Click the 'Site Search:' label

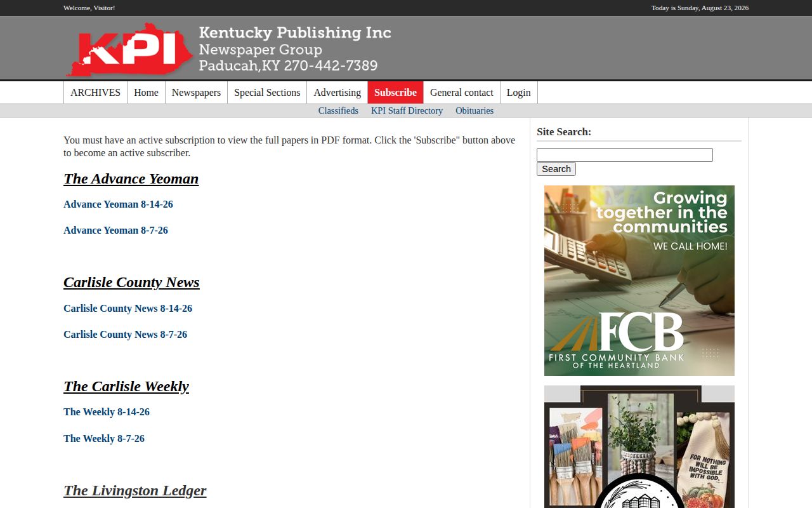coord(564,132)
